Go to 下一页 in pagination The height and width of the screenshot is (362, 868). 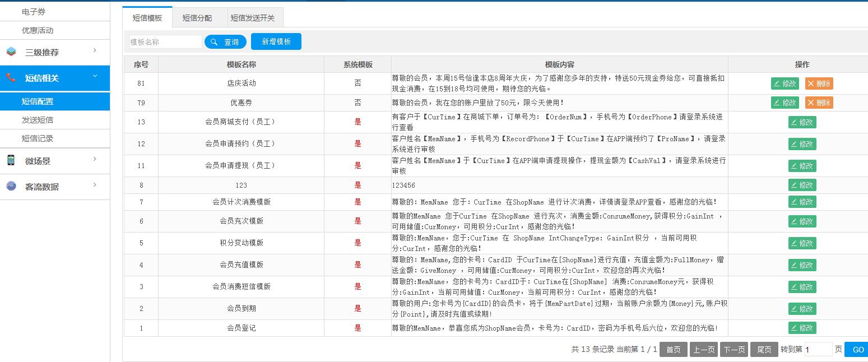coord(734,350)
